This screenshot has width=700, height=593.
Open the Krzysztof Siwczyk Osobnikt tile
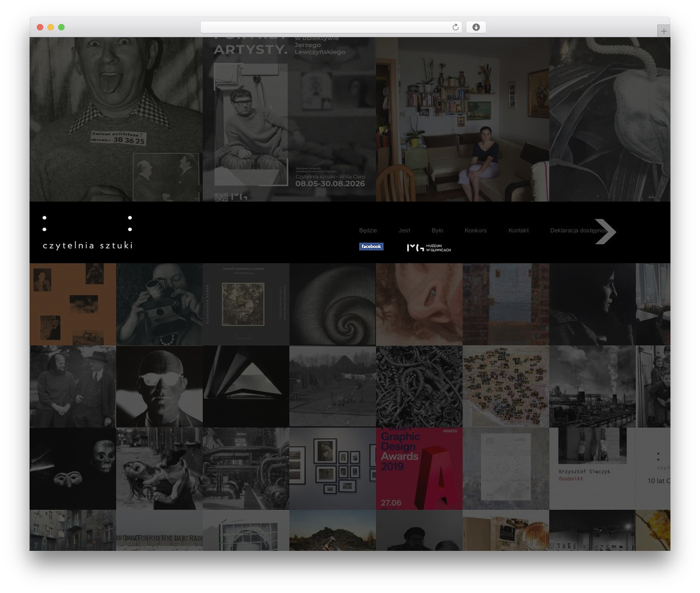[592, 469]
